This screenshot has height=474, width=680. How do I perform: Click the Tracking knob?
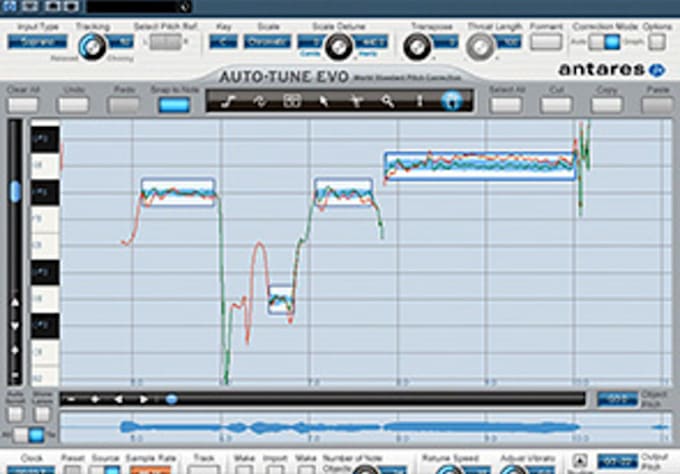92,47
